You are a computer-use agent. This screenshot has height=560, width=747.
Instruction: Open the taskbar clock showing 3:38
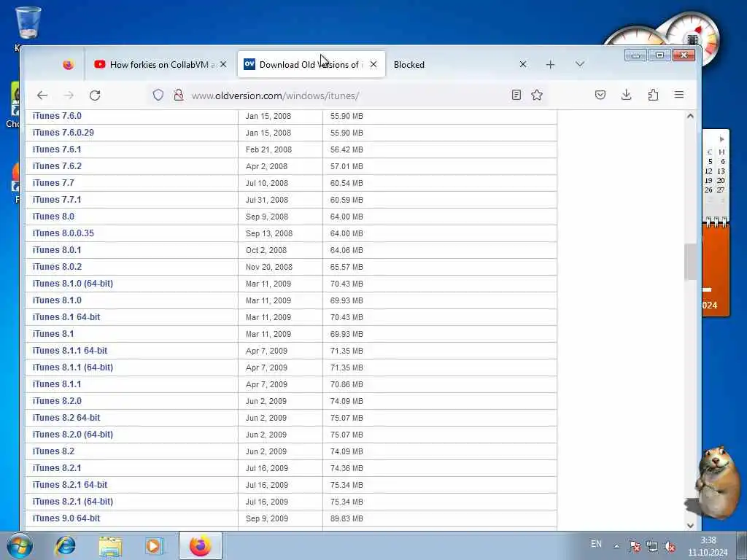click(708, 546)
